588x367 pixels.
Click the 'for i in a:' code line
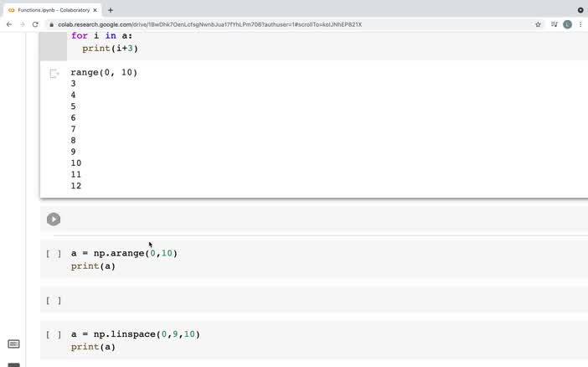[101, 36]
